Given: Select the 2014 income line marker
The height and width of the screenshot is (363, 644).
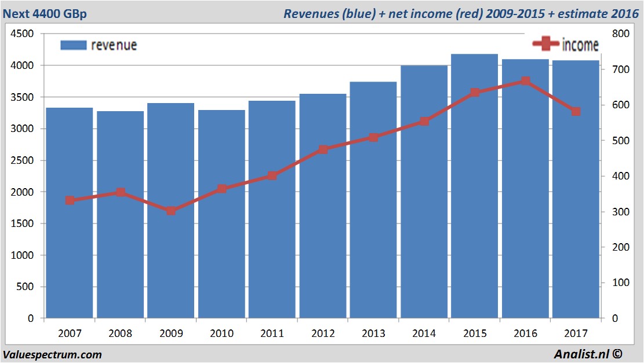Looking at the screenshot, I should coord(424,122).
